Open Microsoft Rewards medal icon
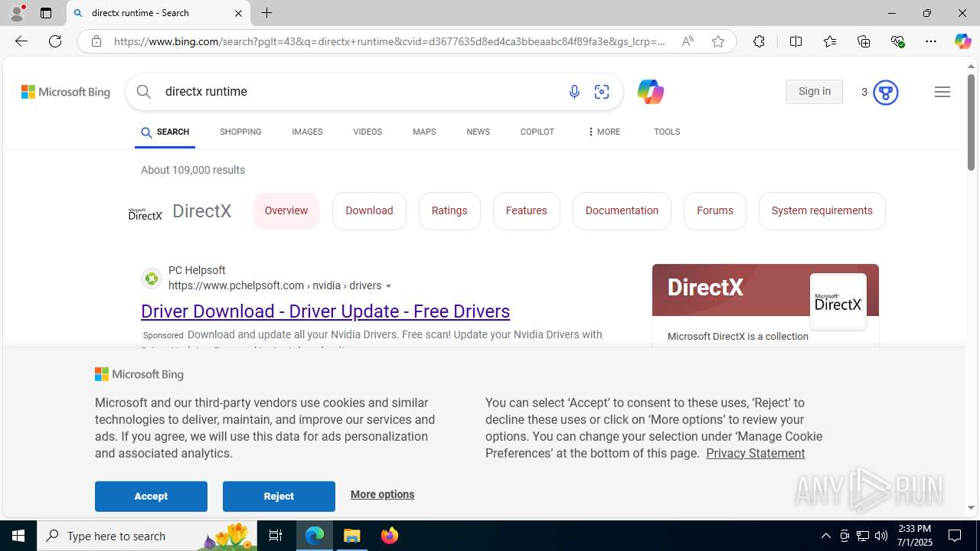Viewport: 980px width, 551px height. click(x=885, y=92)
